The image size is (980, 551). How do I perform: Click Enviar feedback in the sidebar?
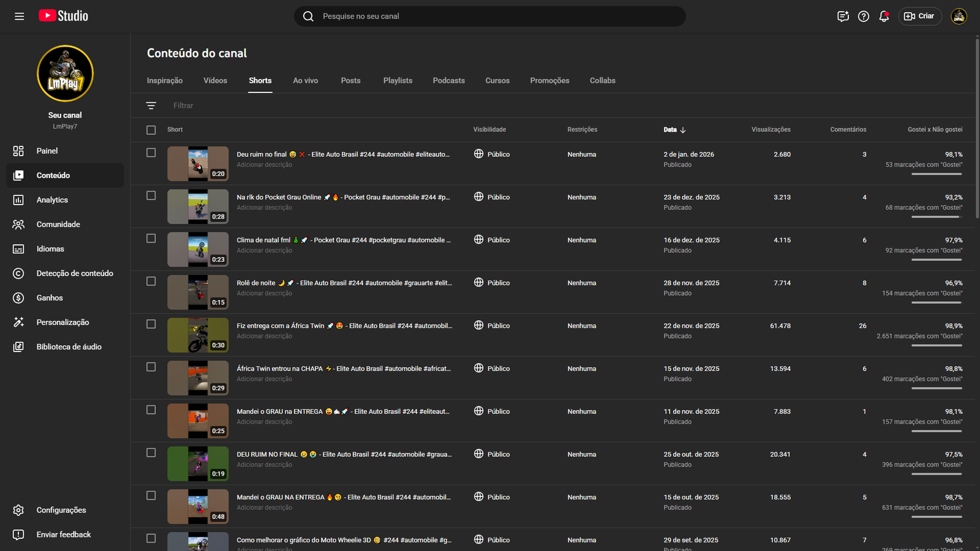[63, 534]
